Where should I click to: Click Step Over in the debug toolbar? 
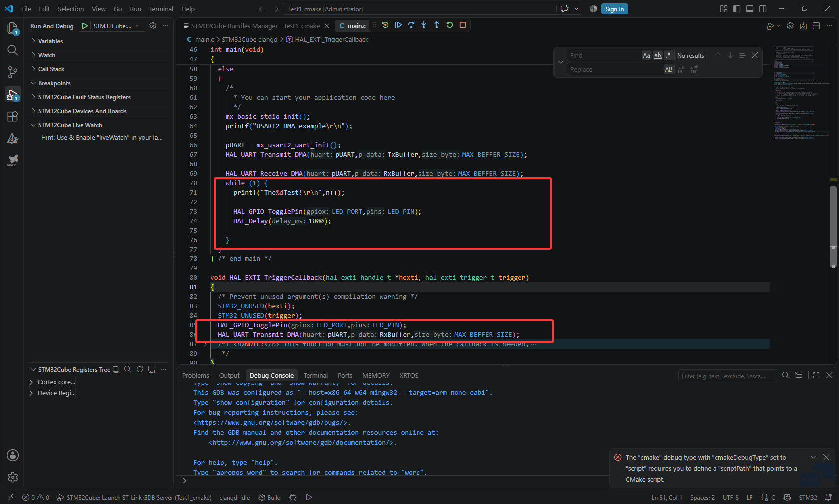click(x=411, y=25)
